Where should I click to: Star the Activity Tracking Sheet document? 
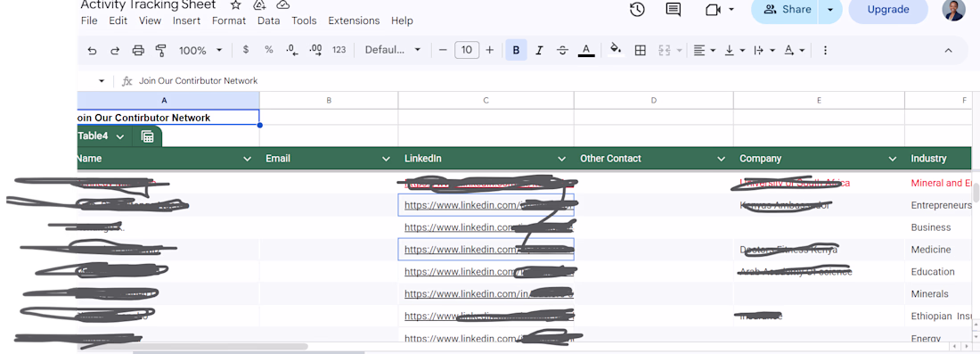tap(235, 5)
